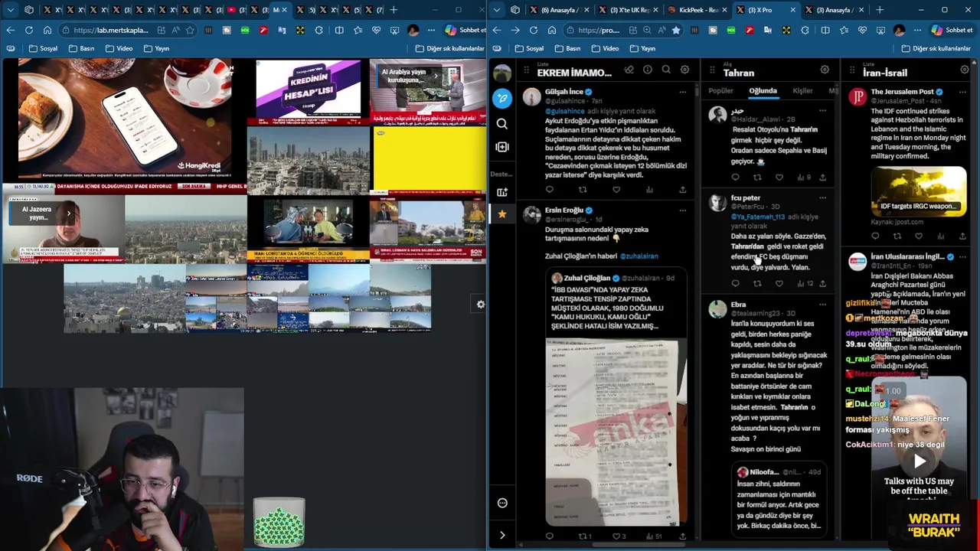
Task: Open extensions puzzle icon in left browser
Action: pos(318,30)
